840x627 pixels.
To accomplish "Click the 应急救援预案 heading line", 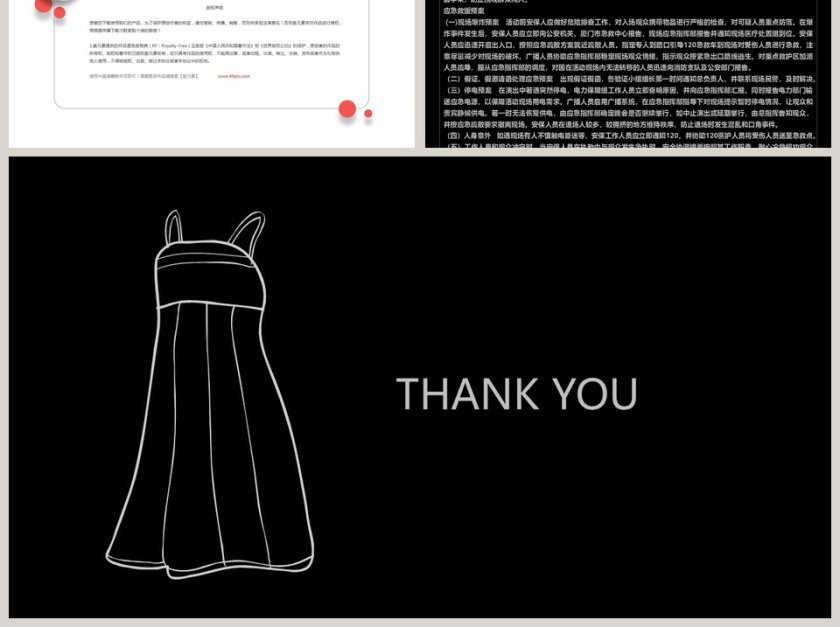I will tap(465, 10).
